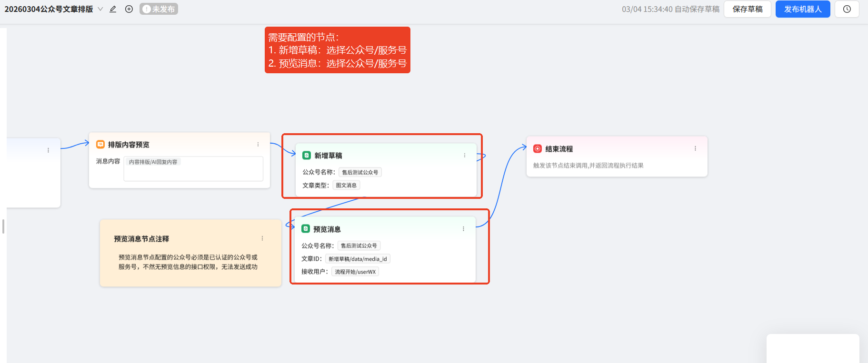Open more options on 预览消息 node
Viewport: 868px width, 363px height.
click(x=463, y=229)
